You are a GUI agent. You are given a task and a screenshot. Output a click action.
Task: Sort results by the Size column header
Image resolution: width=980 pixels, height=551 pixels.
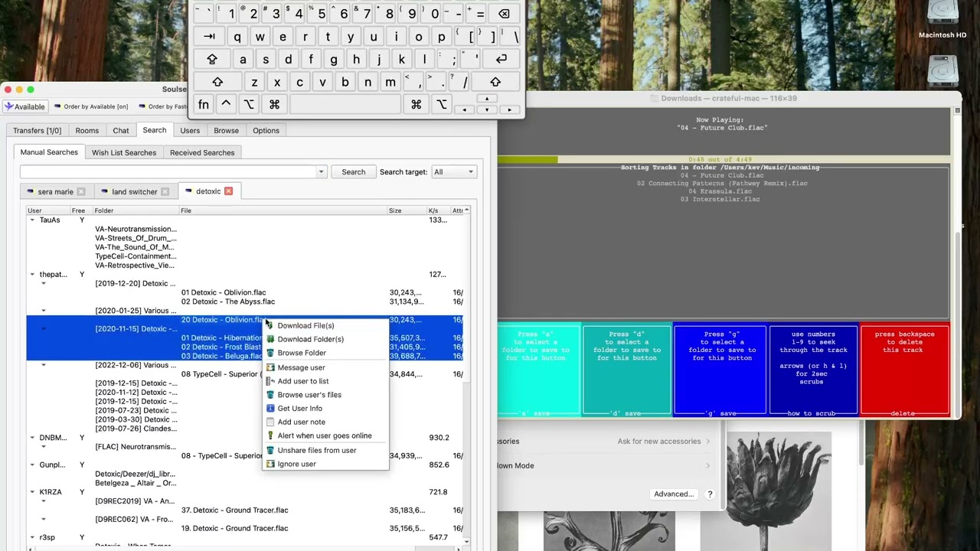tap(406, 210)
